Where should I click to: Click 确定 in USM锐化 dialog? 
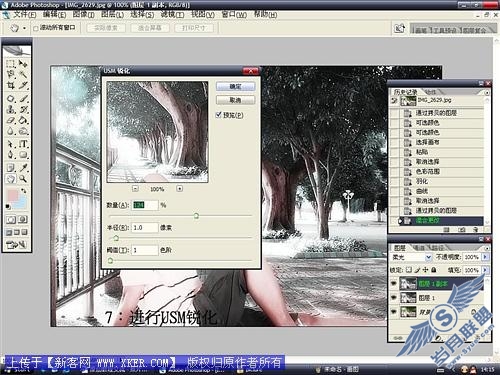[x=236, y=87]
